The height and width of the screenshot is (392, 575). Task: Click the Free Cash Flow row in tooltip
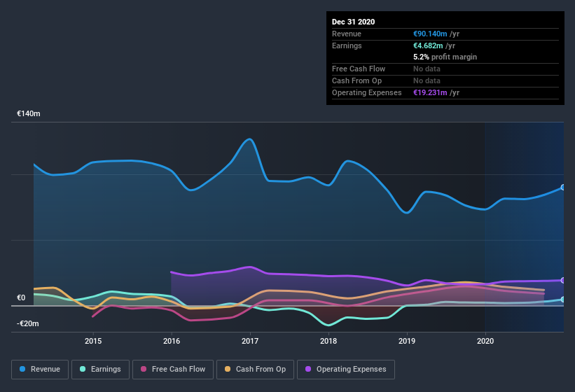click(x=445, y=69)
